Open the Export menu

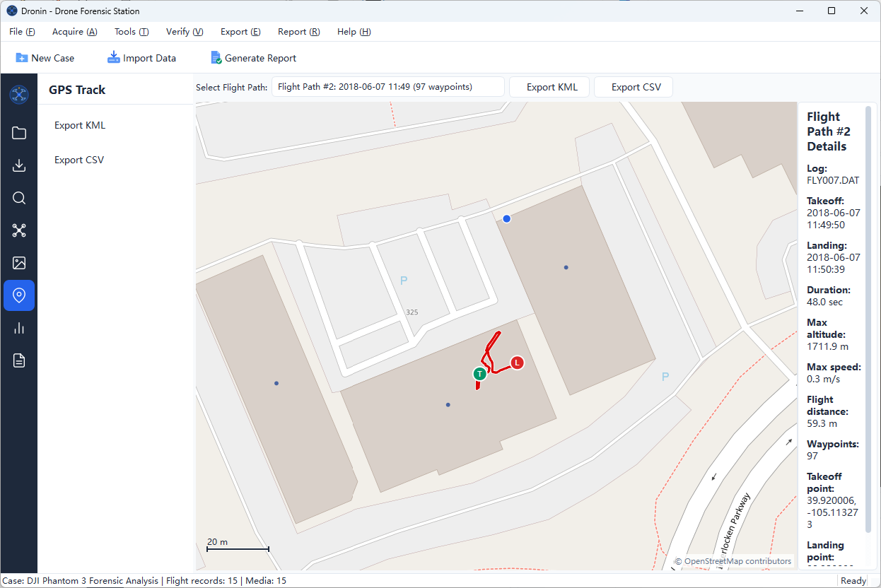tap(240, 32)
